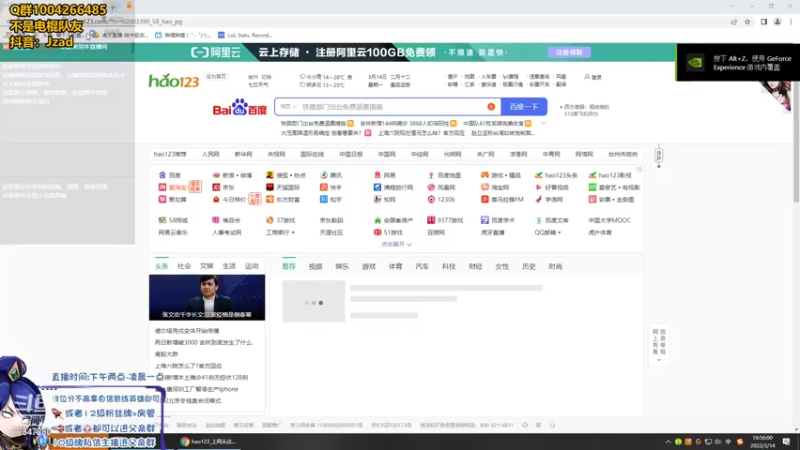Open the hao123 Chrome taskbar button
Screen dimensions: 800x450
[x=208, y=442]
